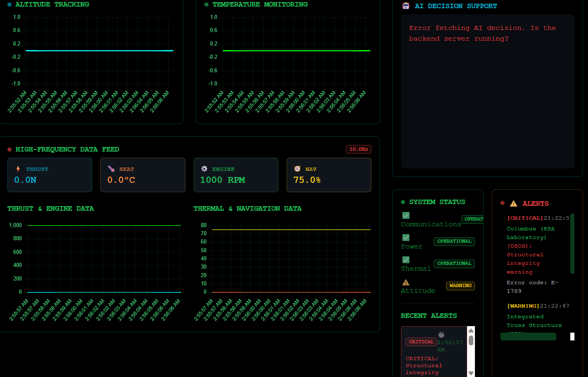Click the Alerts panel horizontal scrollbar thumb
Screen dimensions: 588x377
[528, 337]
